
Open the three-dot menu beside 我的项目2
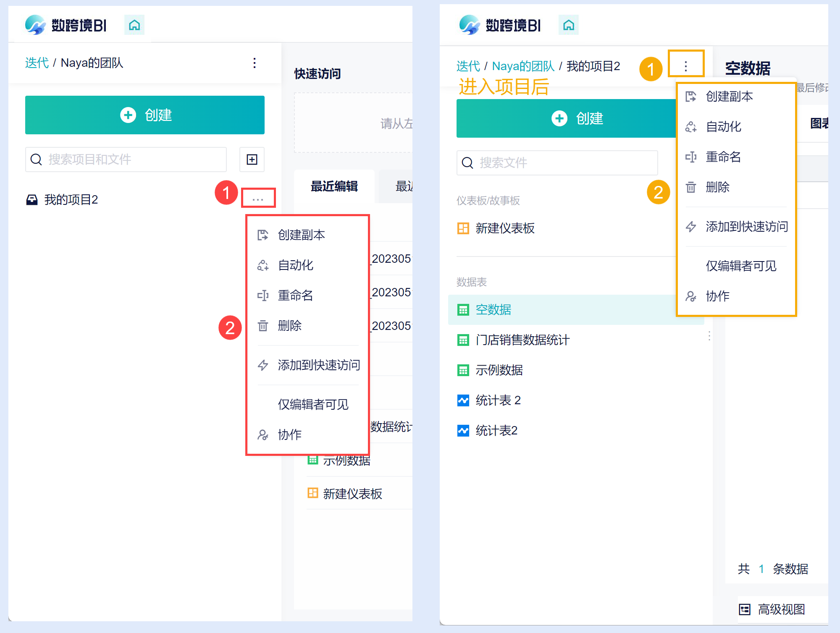point(258,199)
